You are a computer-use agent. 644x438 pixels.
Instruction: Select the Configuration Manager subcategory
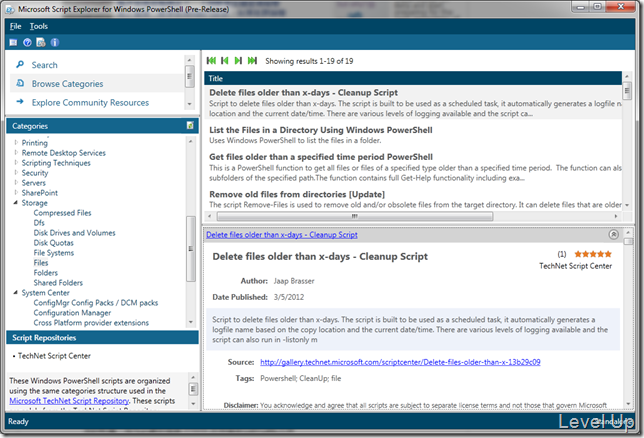[72, 313]
